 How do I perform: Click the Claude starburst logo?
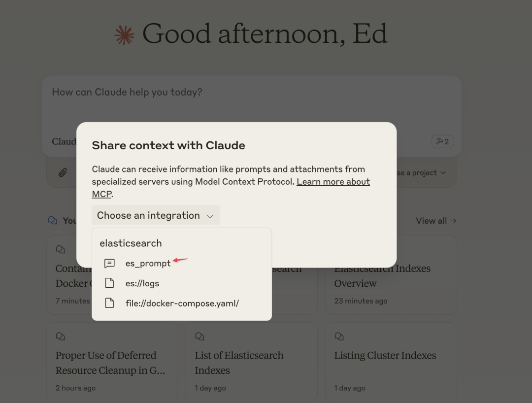coord(124,35)
